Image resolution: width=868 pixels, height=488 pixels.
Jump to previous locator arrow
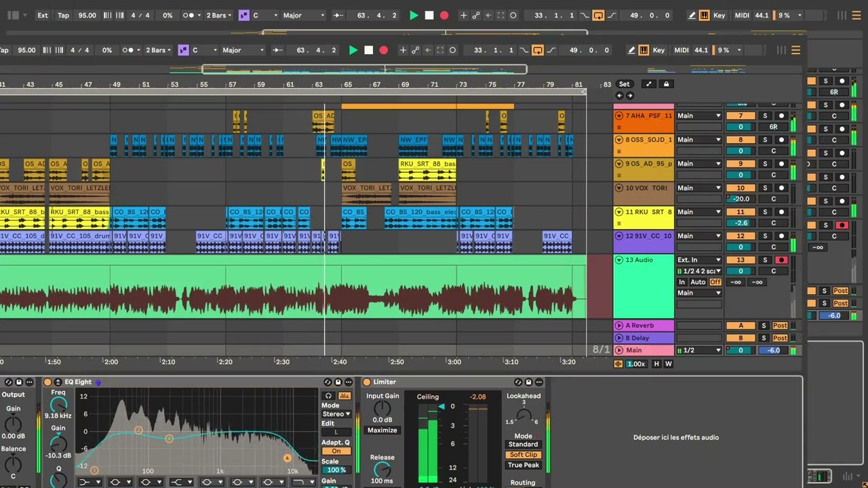point(619,96)
